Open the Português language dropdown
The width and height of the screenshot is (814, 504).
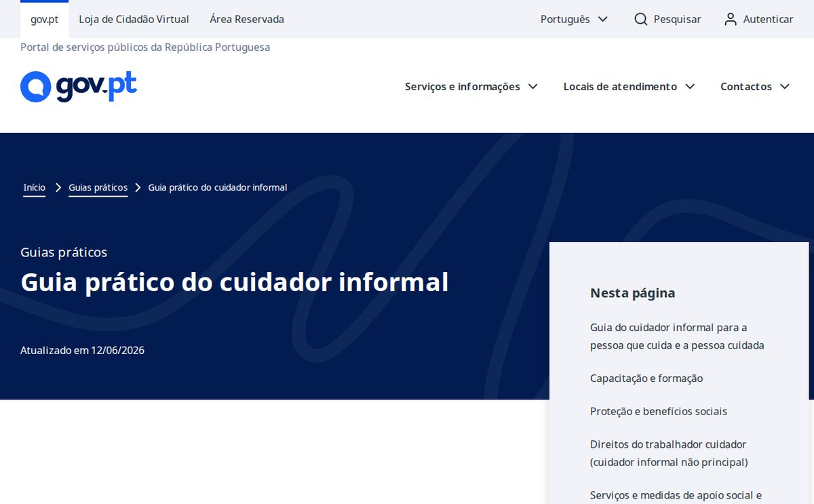coord(574,19)
